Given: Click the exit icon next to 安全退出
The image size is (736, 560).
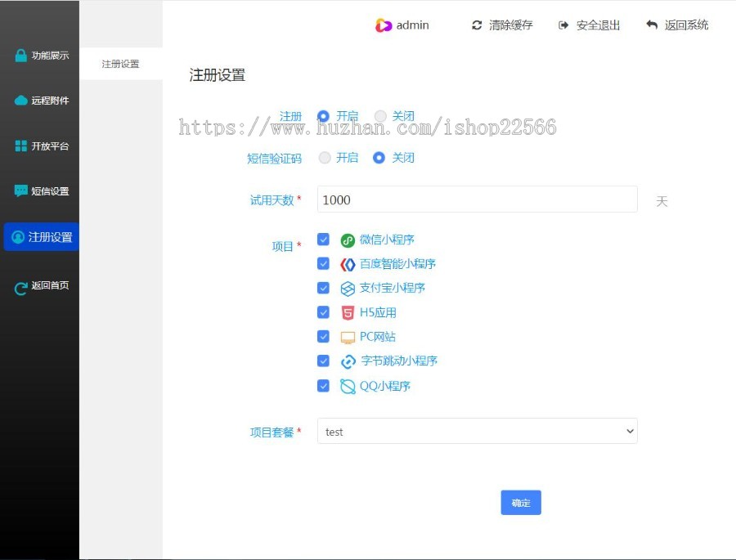Looking at the screenshot, I should 563,25.
